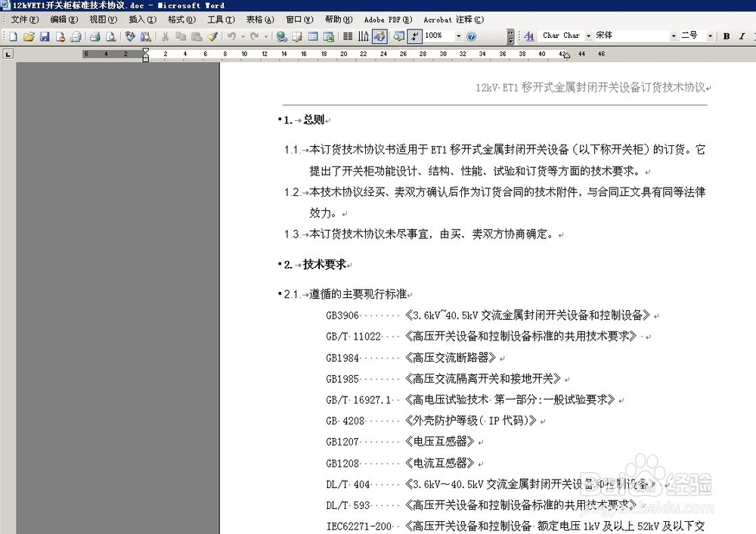The height and width of the screenshot is (534, 756).
Task: Click the Permission document icon
Action: click(x=60, y=36)
